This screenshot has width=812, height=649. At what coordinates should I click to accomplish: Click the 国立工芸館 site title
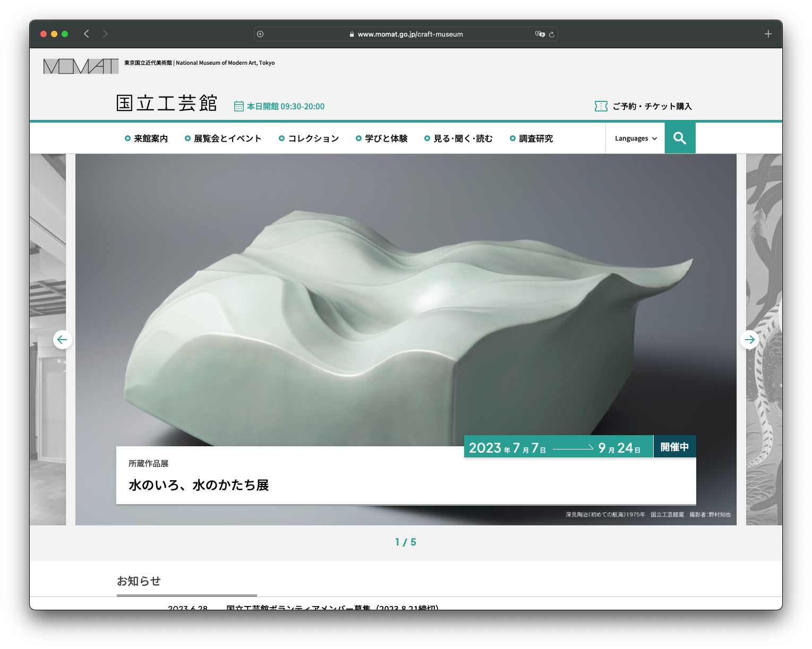coord(167,103)
